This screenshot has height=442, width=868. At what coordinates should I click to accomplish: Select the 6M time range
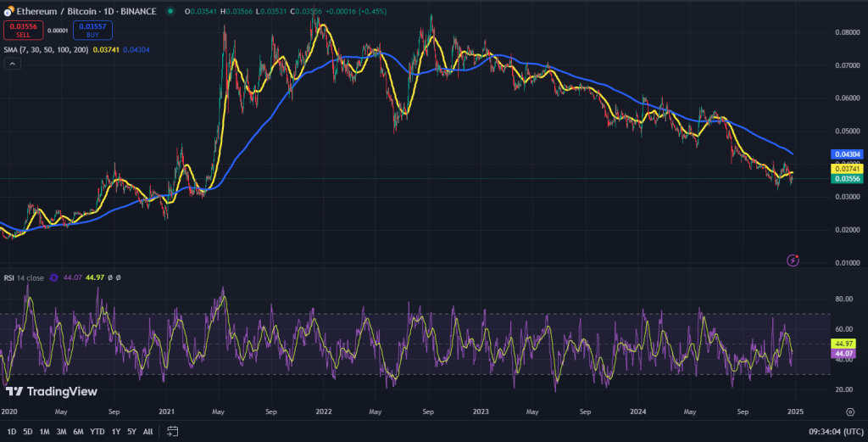[78, 432]
